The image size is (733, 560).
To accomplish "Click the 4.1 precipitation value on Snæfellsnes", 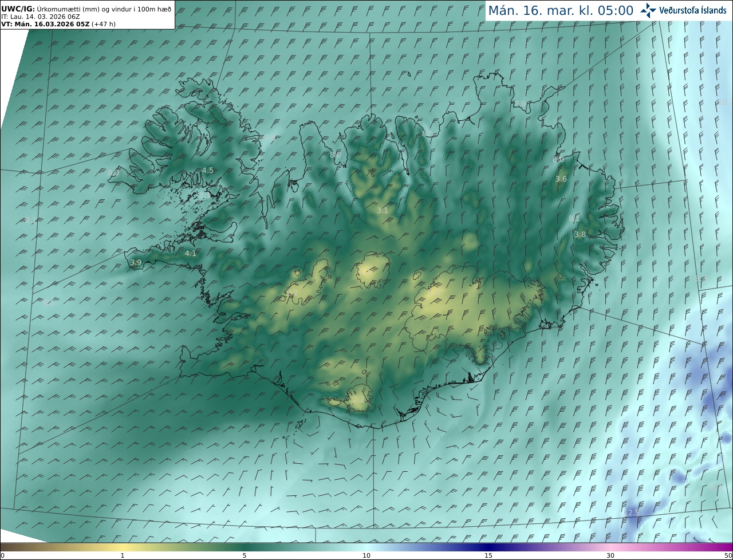I will (x=190, y=254).
